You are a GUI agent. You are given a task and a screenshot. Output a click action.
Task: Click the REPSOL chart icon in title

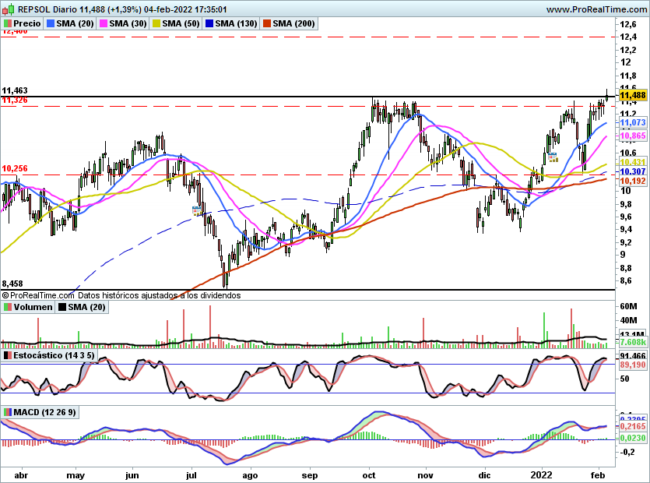[10, 8]
